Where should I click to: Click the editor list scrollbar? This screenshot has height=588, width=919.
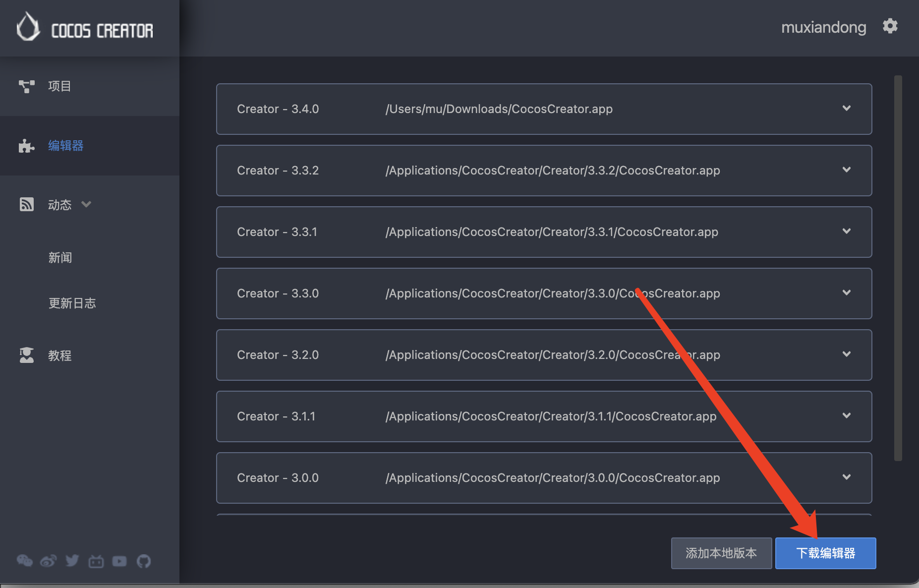898,268
